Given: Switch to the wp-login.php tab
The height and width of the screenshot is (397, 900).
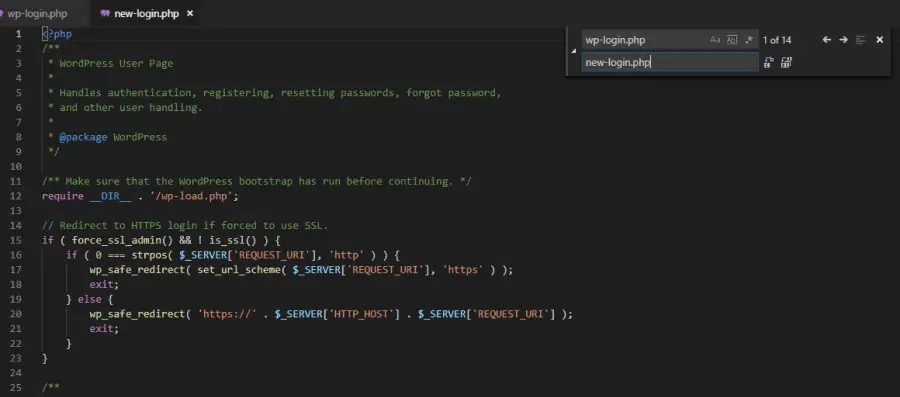Looking at the screenshot, I should tap(37, 13).
